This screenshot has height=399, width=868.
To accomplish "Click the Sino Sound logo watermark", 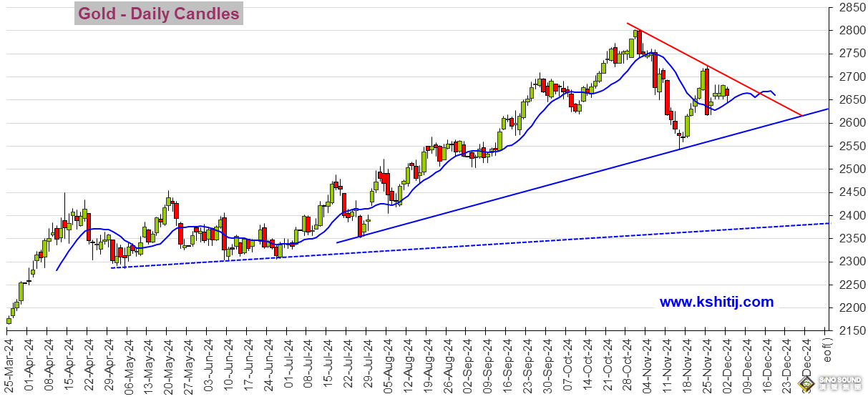I will [x=831, y=385].
